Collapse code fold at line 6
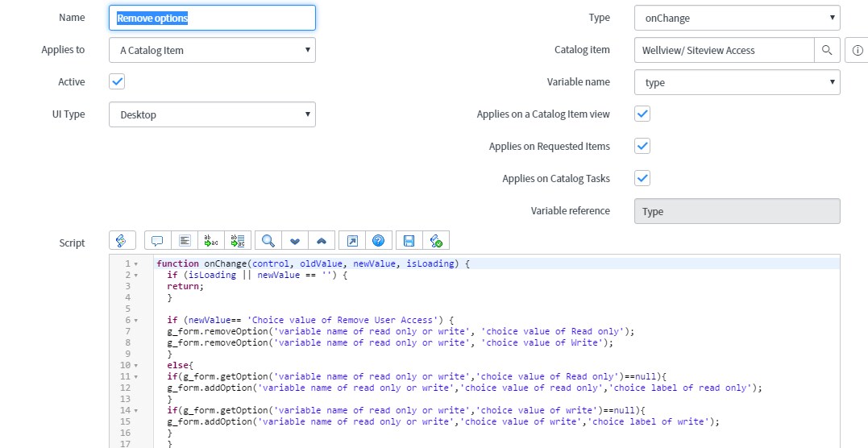The width and height of the screenshot is (868, 448). coord(136,320)
